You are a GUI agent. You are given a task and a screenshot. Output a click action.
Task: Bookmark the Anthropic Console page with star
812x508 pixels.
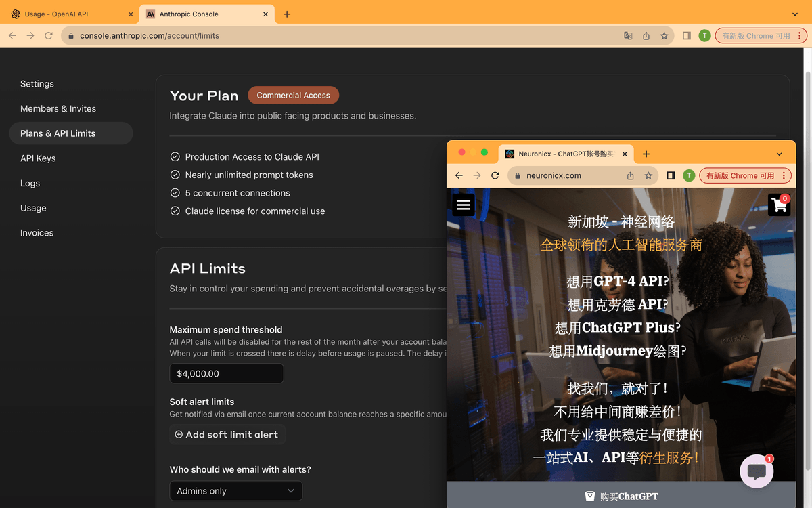tap(664, 36)
